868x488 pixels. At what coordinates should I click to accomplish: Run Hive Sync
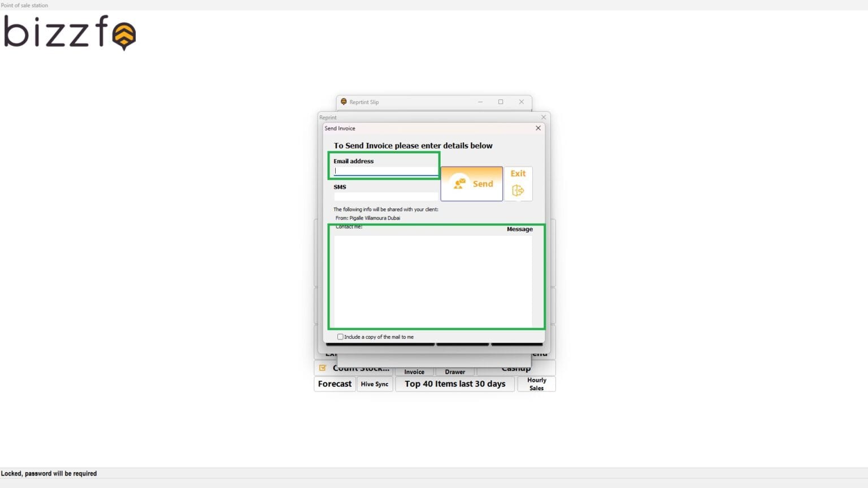pos(375,384)
